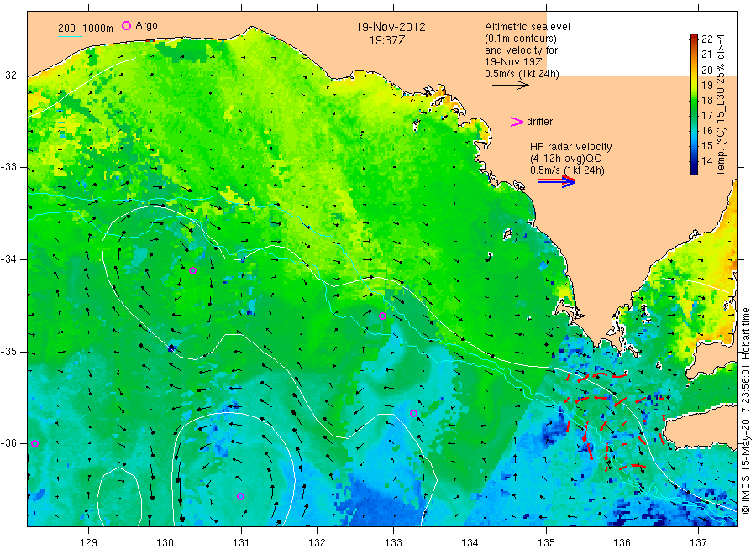Click the '(0.1m contours)' legend line
Viewport: 756px width, 554px height.
[521, 39]
